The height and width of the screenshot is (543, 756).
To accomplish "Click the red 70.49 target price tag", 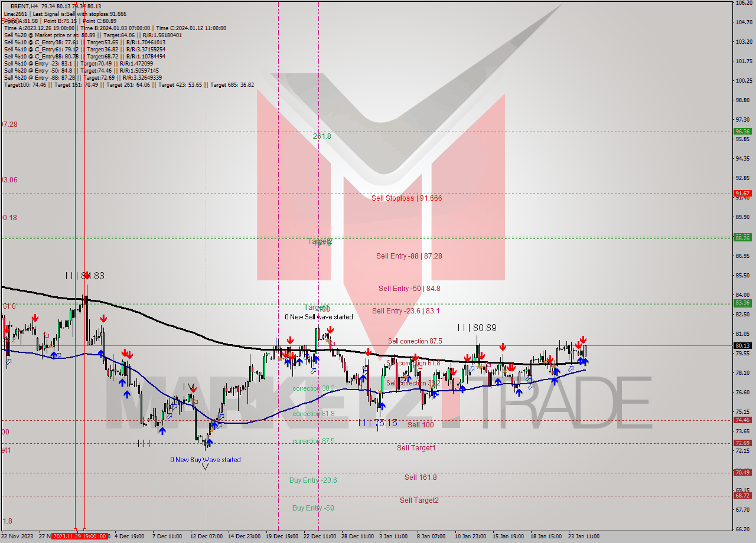I will tap(742, 473).
